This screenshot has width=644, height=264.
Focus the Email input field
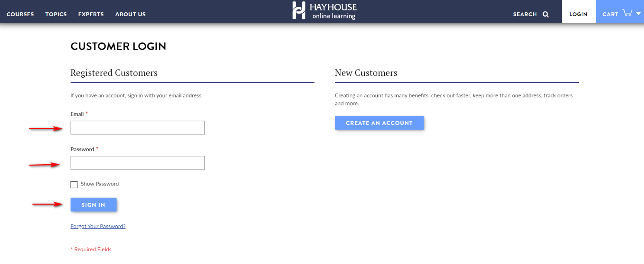(137, 128)
